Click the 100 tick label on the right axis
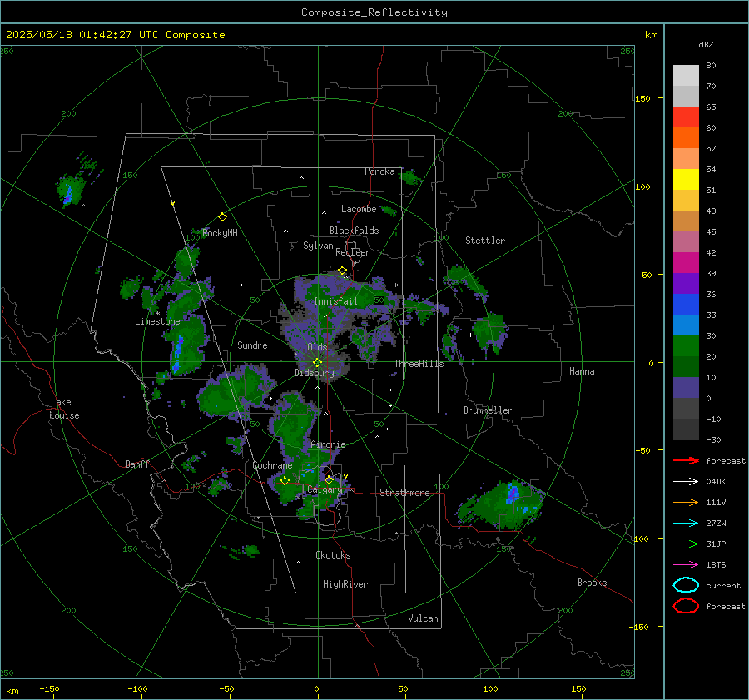This screenshot has height=700, width=749. (x=642, y=186)
